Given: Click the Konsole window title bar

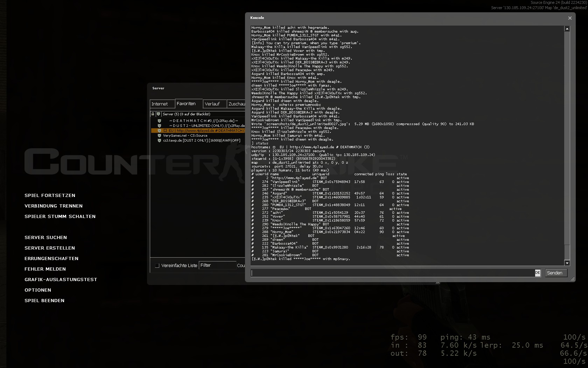Looking at the screenshot, I should (x=406, y=18).
